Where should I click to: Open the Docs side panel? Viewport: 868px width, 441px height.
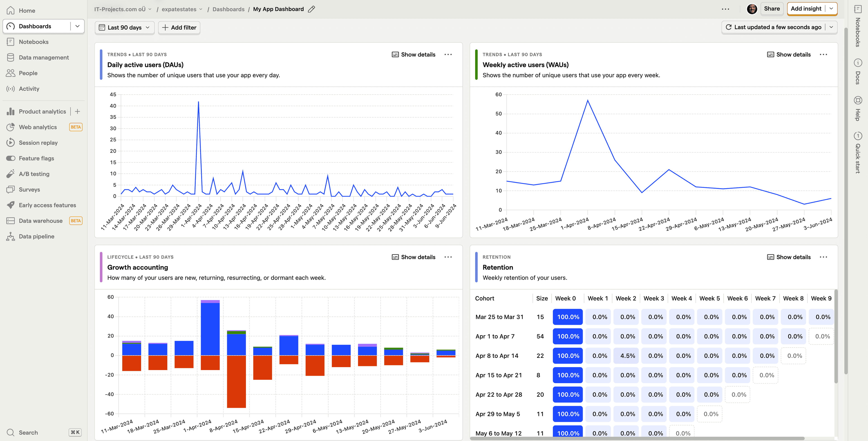coord(858,71)
